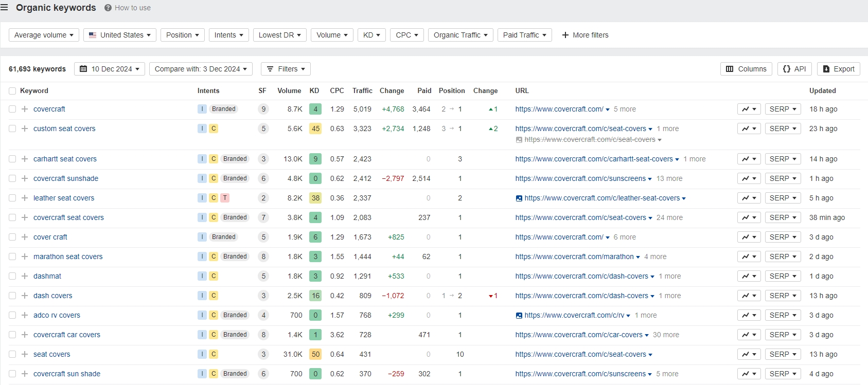
Task: Check the covercraft car covers checkbox
Action: [12, 335]
